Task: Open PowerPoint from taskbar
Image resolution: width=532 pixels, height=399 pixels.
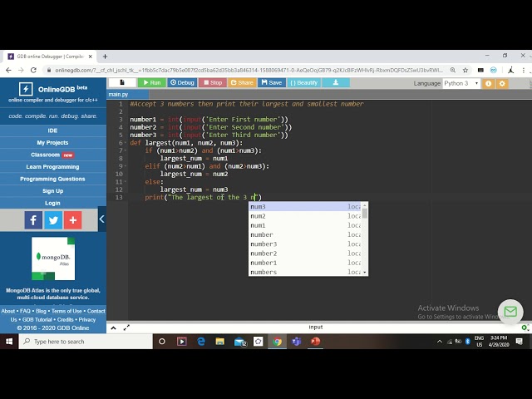Action: point(316,342)
